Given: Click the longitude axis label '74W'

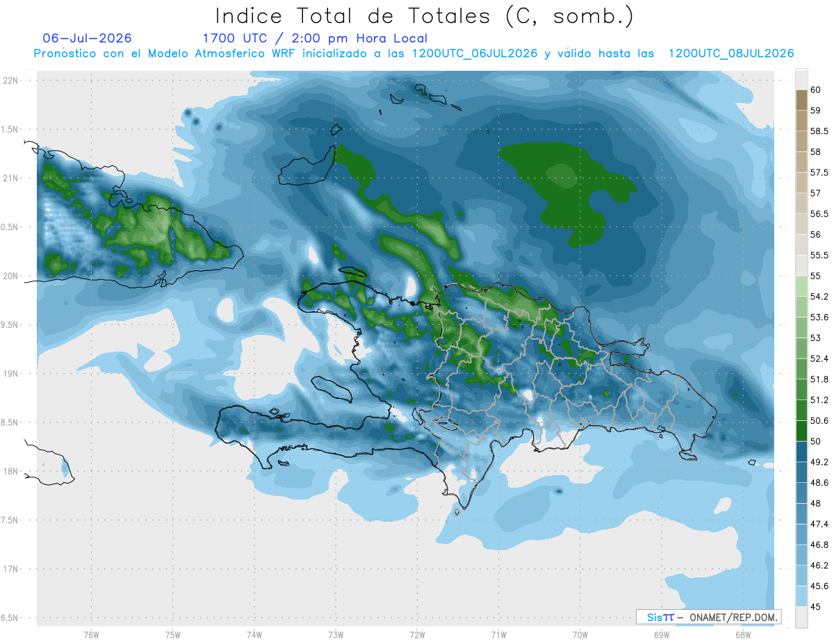Looking at the screenshot, I should pyautogui.click(x=254, y=634).
